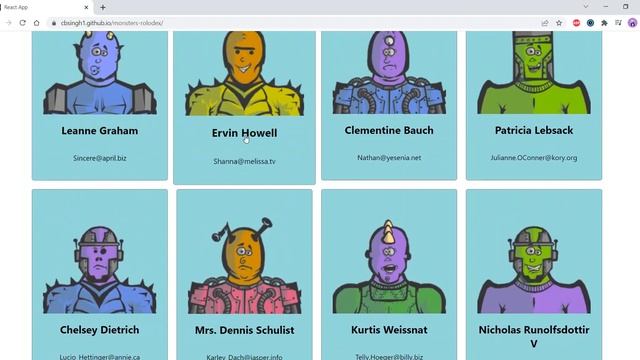Reload the current page
The width and height of the screenshot is (640, 360).
[22, 23]
